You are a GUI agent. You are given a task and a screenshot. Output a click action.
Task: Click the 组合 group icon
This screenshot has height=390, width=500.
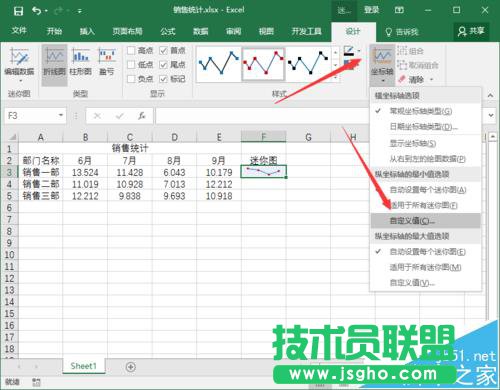[x=402, y=51]
